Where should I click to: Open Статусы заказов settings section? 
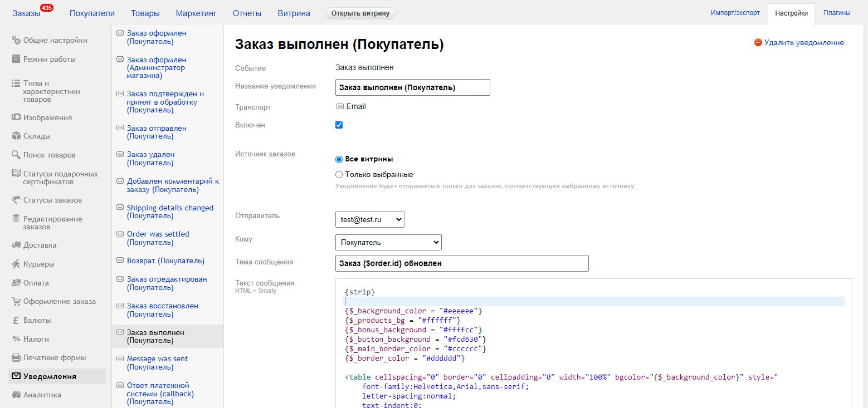[x=52, y=200]
